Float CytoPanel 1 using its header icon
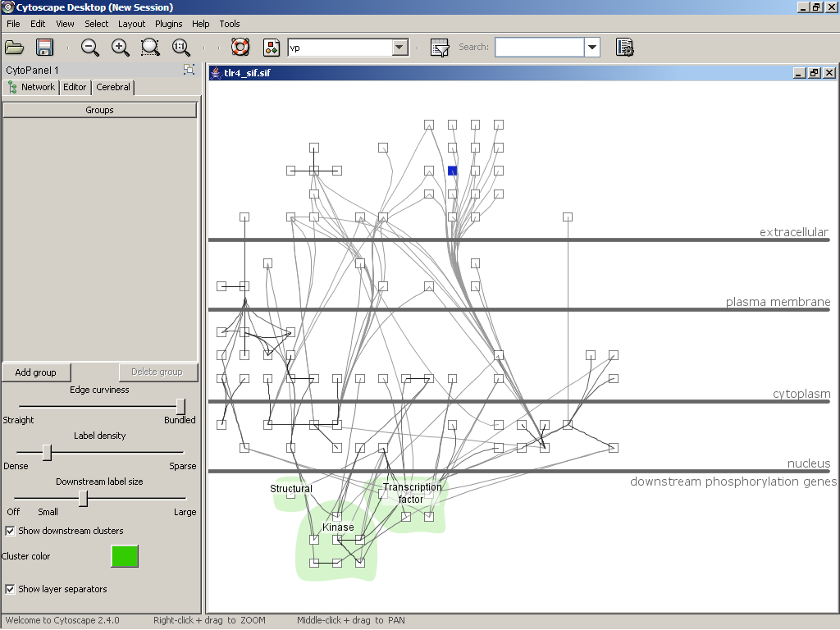The width and height of the screenshot is (840, 630). click(x=189, y=70)
